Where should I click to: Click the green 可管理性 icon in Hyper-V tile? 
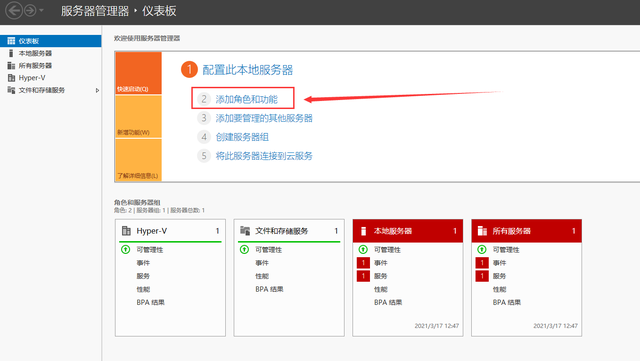pos(126,250)
